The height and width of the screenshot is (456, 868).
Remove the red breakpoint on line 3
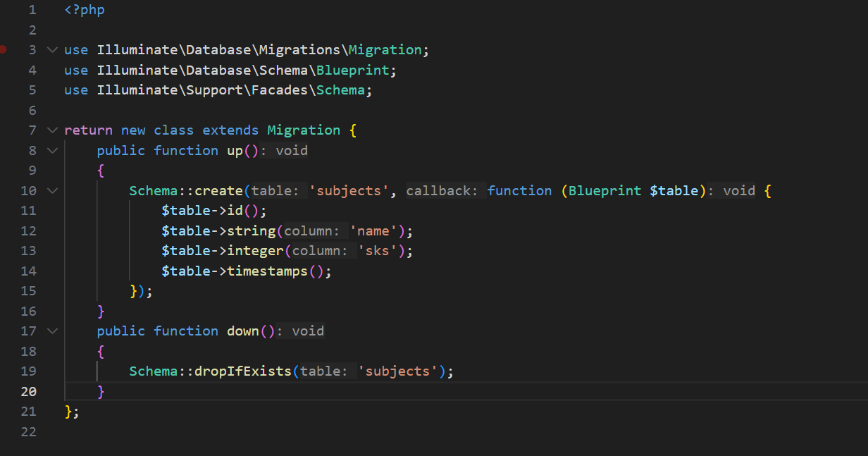(x=4, y=49)
